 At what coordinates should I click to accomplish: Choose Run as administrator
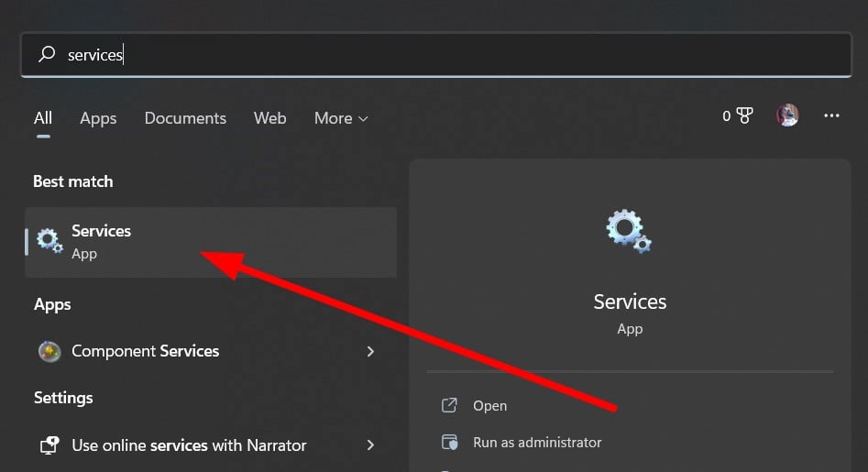tap(537, 442)
